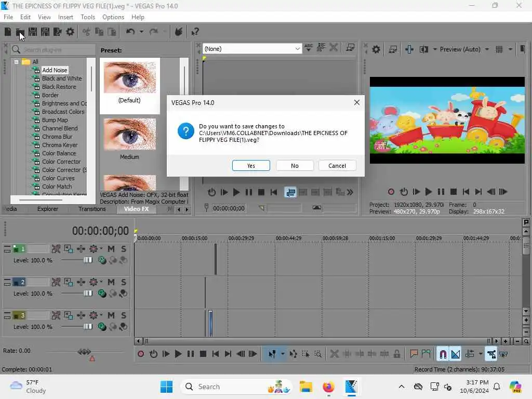Viewport: 532px width, 399px height.
Task: Collapse the All folder in plug-in tree
Action: click(x=16, y=62)
